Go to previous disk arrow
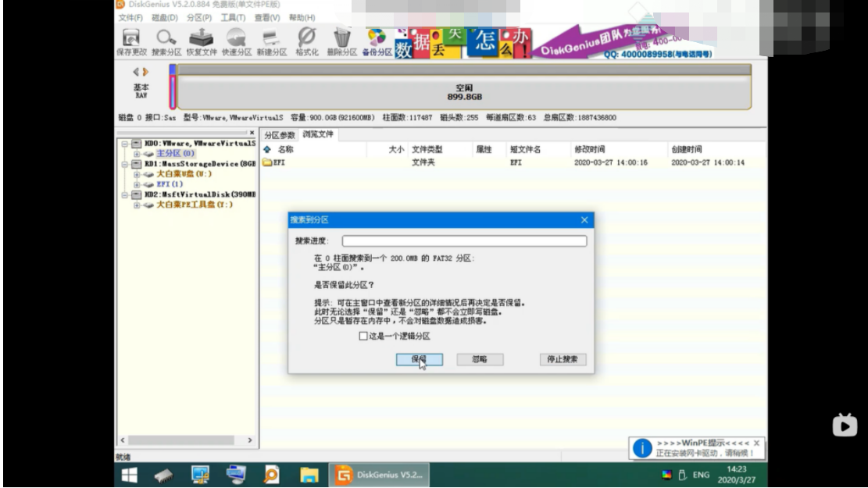This screenshot has width=868, height=488. coord(136,72)
